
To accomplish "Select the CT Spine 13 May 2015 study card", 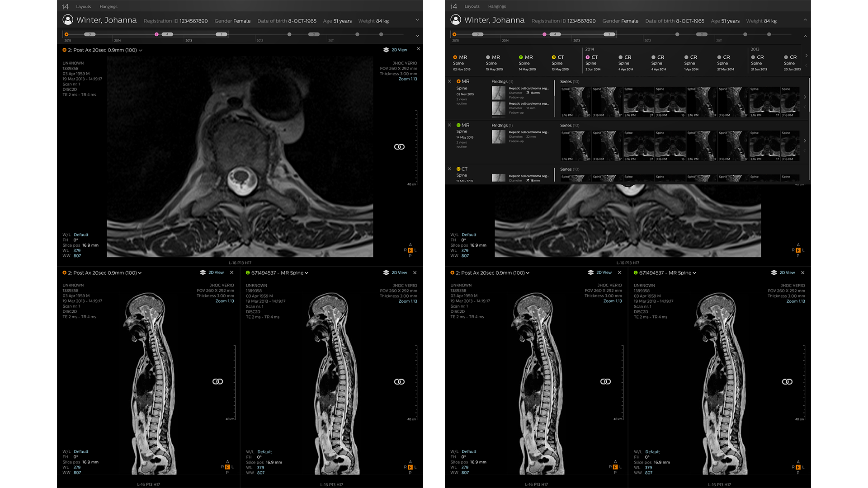I will [560, 63].
